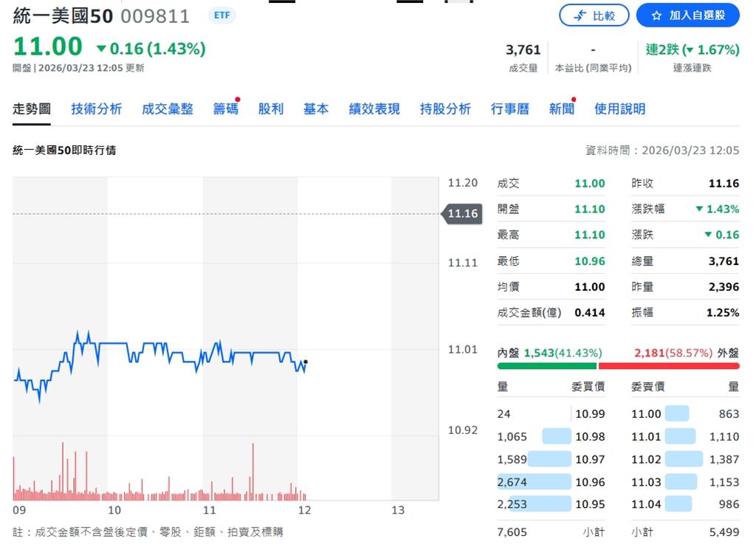
Task: Click the ETF badge next to 009811
Action: 221,15
